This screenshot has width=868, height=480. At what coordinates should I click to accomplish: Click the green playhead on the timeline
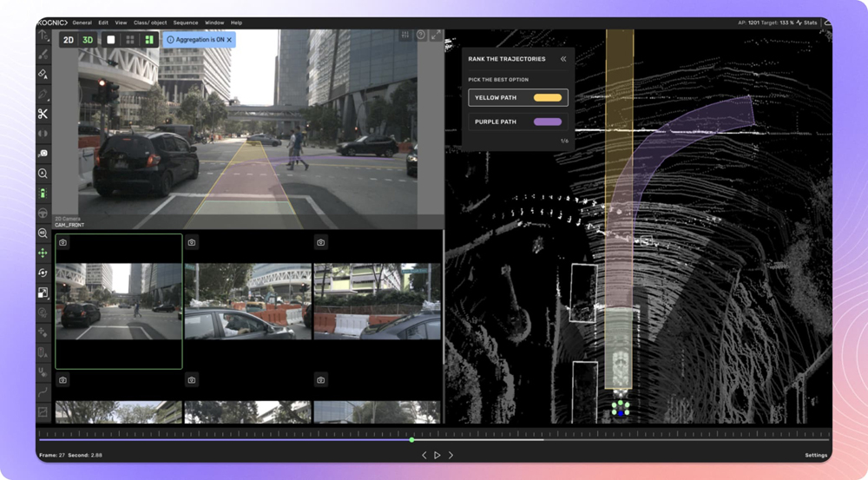[411, 440]
